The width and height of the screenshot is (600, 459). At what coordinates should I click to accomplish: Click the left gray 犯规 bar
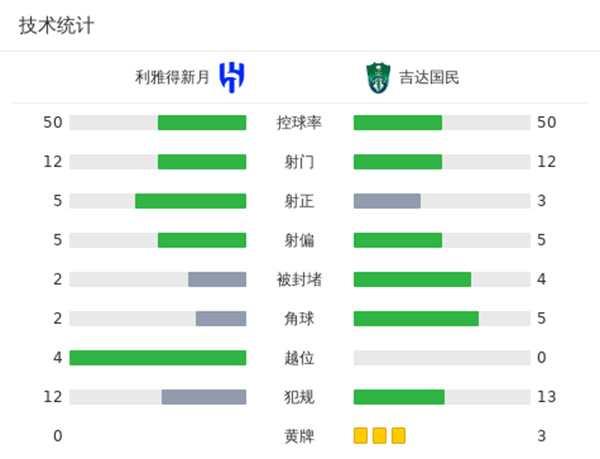tap(204, 397)
